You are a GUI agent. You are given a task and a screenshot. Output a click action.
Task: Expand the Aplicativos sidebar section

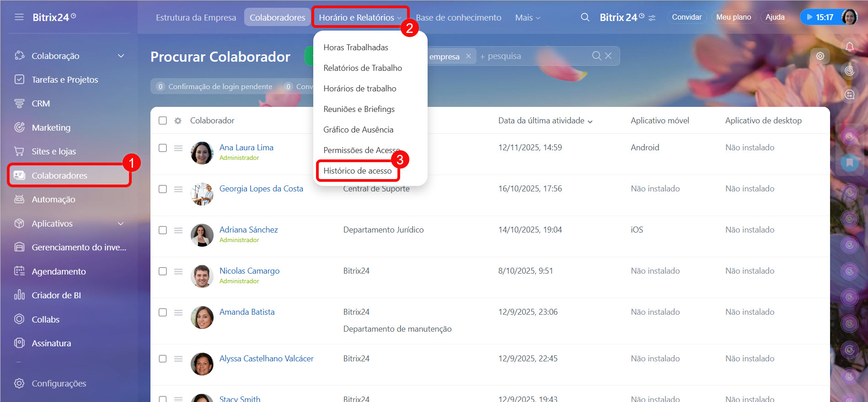pyautogui.click(x=121, y=223)
